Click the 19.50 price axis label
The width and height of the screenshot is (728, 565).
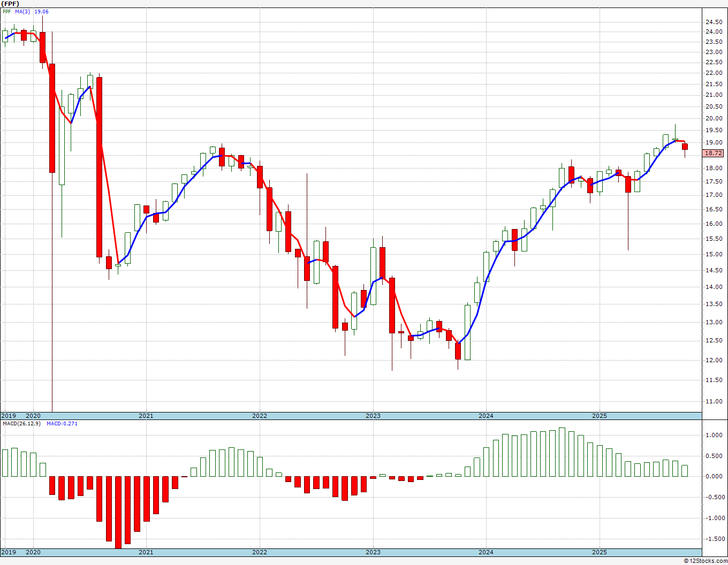pyautogui.click(x=714, y=131)
